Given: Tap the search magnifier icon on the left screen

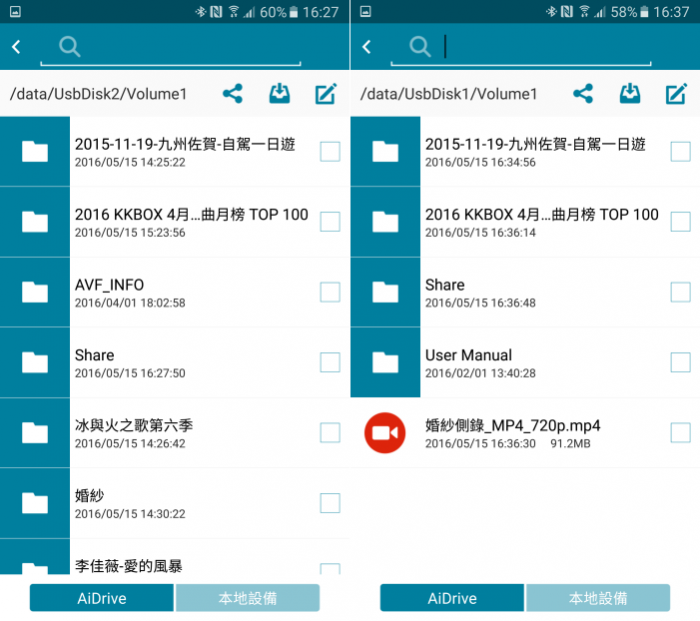Looking at the screenshot, I should (70, 46).
